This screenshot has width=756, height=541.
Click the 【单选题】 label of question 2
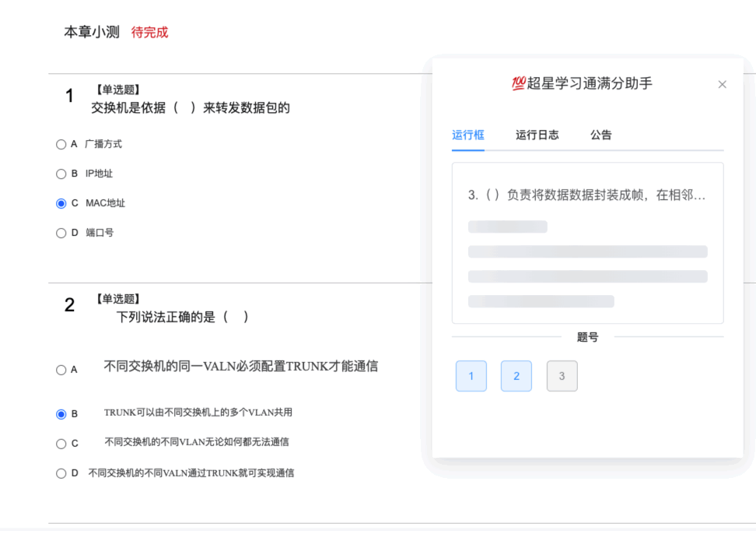click(x=118, y=299)
